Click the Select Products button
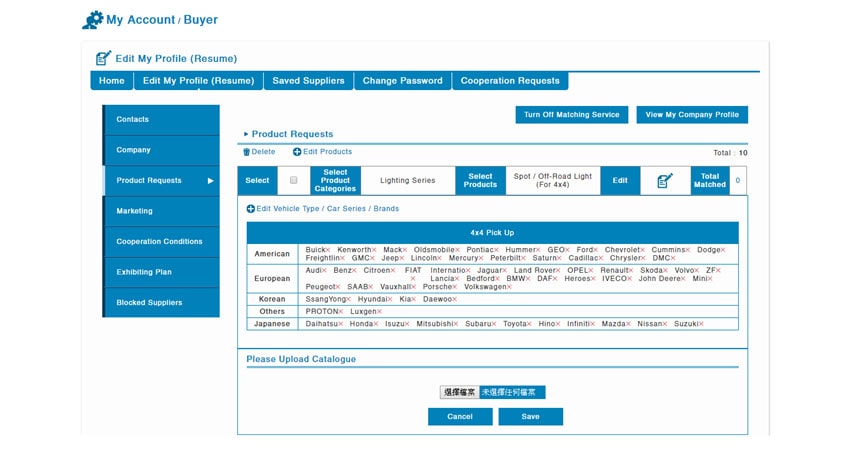 click(480, 181)
